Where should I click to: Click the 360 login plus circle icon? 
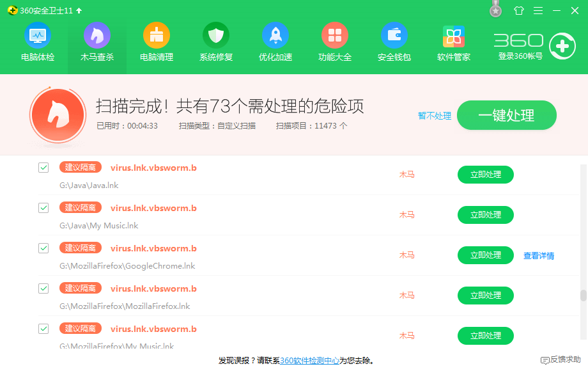[x=562, y=46]
